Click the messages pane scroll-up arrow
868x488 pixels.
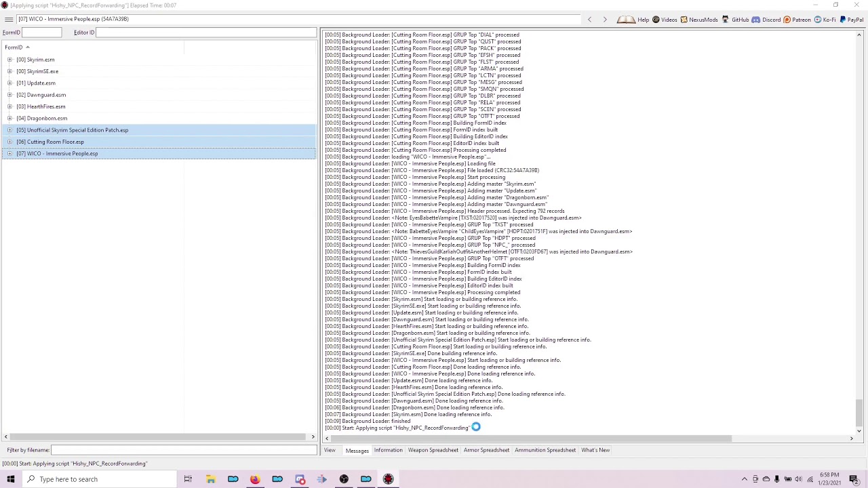(x=859, y=35)
